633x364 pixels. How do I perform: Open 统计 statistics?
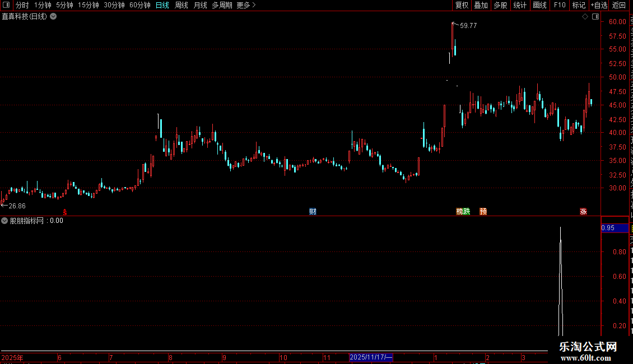[519, 5]
